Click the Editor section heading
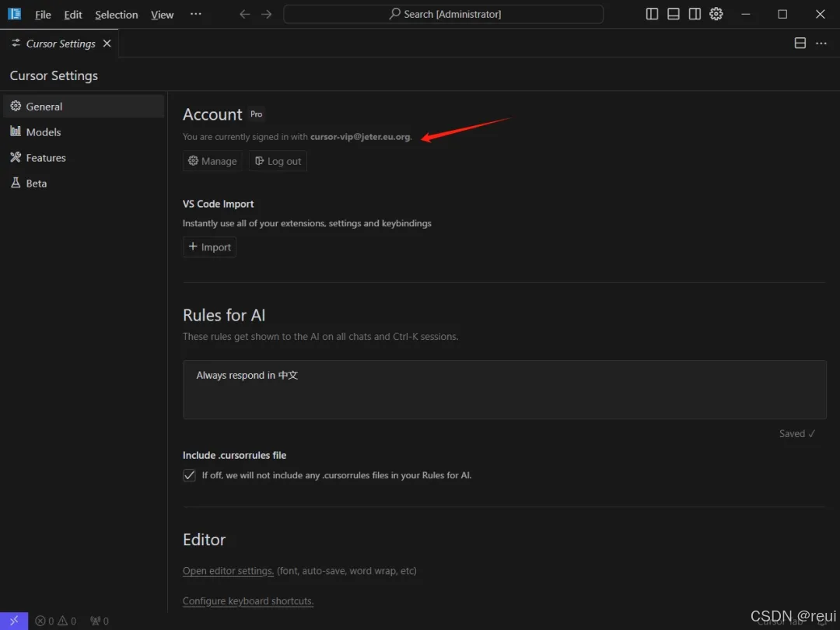The image size is (840, 630). 204,540
